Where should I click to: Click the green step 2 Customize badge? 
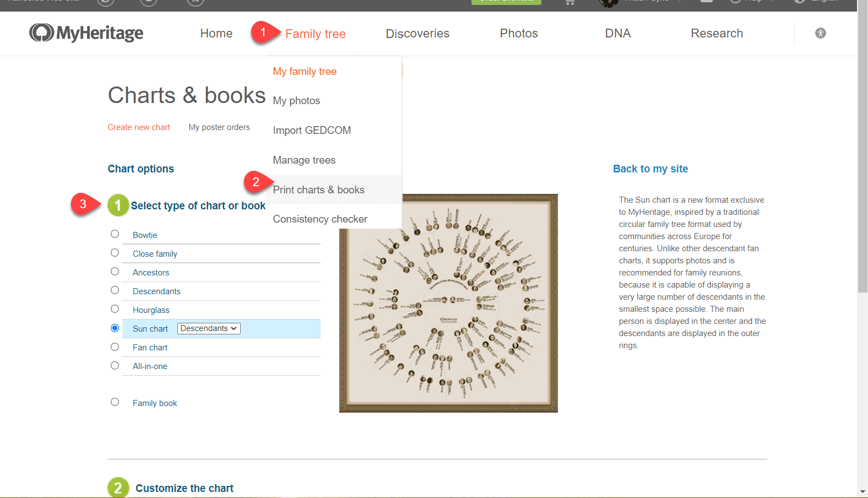click(x=118, y=488)
